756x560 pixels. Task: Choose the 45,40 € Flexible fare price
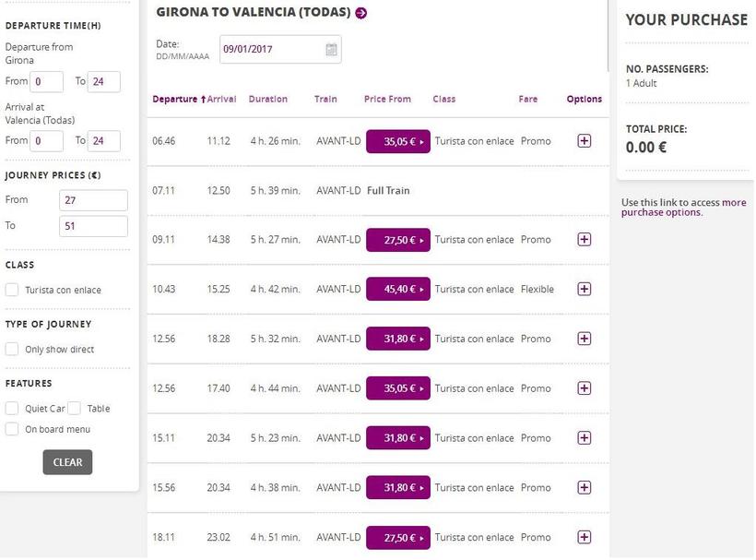(397, 290)
